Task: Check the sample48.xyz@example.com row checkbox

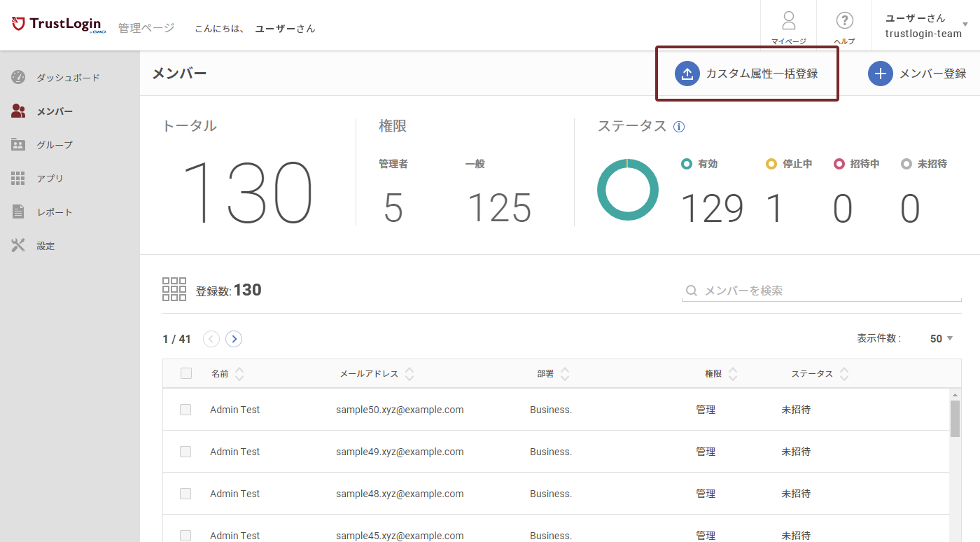Action: click(x=185, y=494)
